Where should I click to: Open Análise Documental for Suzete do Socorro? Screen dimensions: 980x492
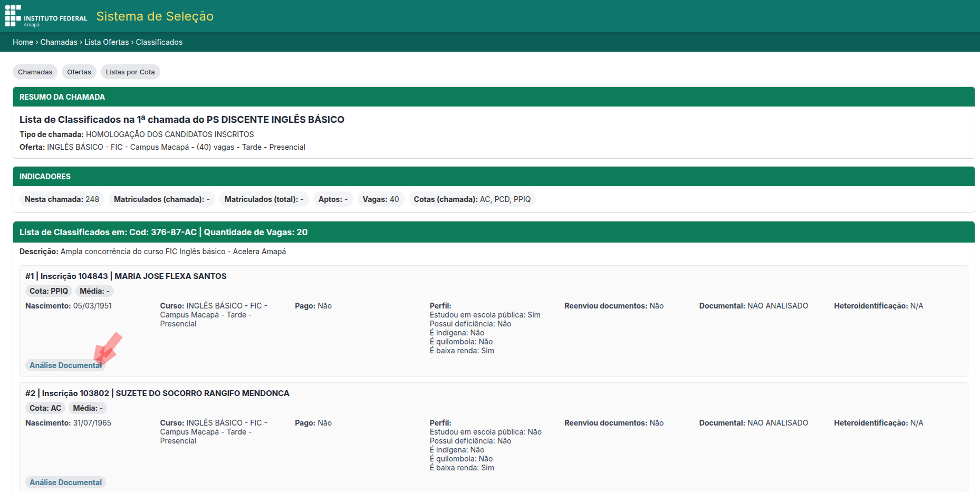[x=65, y=483]
